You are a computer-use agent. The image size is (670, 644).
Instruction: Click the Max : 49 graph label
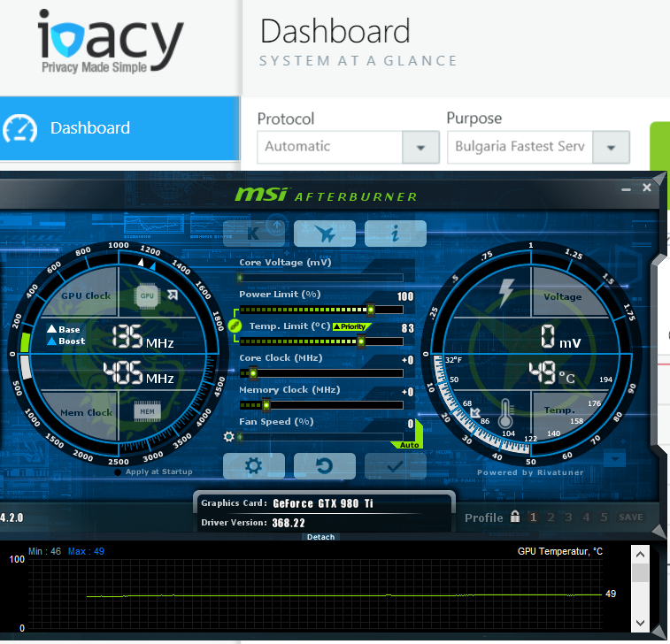pos(86,551)
